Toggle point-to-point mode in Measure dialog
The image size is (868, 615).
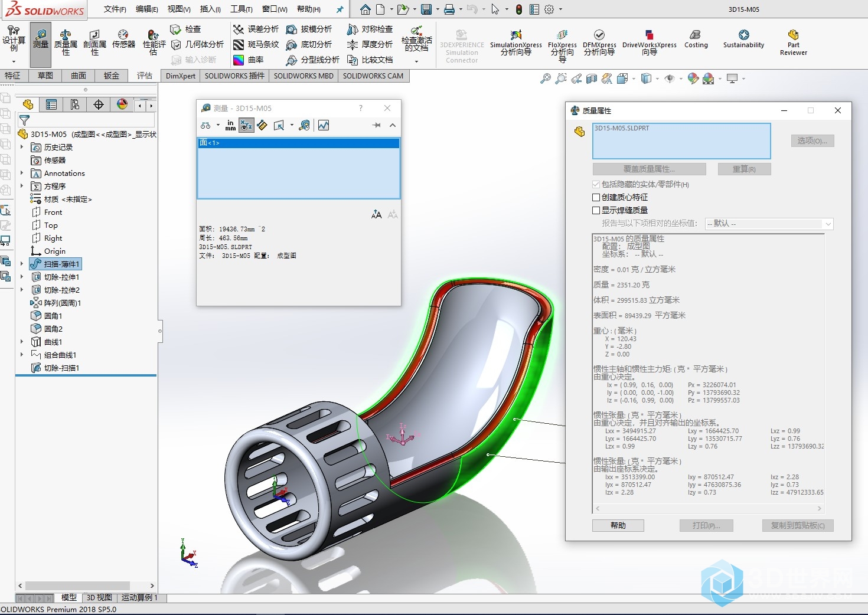click(x=262, y=125)
